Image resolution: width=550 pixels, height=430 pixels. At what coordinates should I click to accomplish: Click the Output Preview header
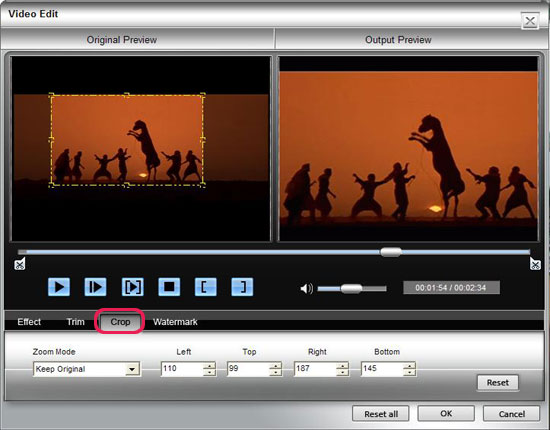pyautogui.click(x=398, y=40)
